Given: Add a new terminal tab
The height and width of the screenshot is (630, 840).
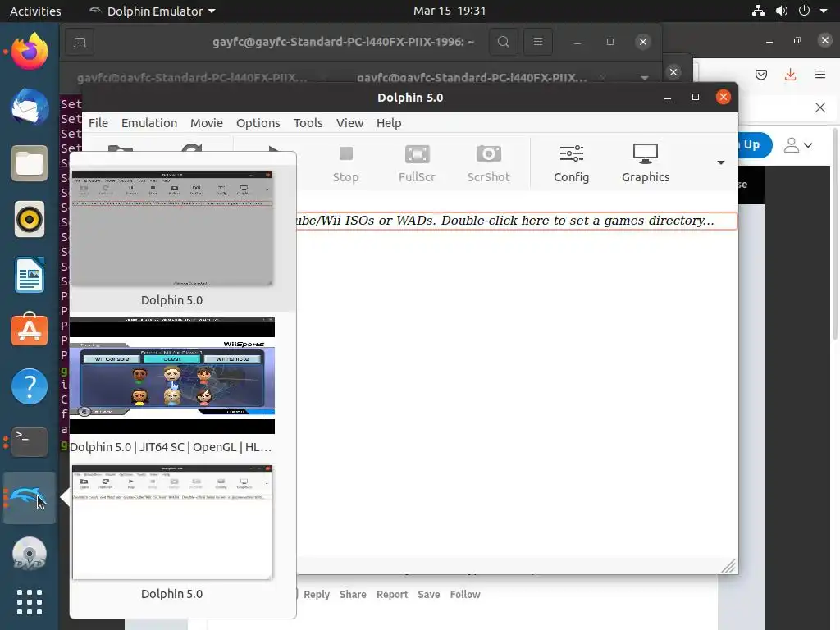Looking at the screenshot, I should coord(80,43).
